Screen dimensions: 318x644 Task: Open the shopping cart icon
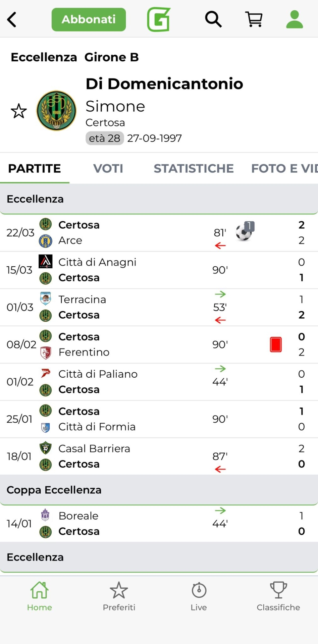[254, 19]
